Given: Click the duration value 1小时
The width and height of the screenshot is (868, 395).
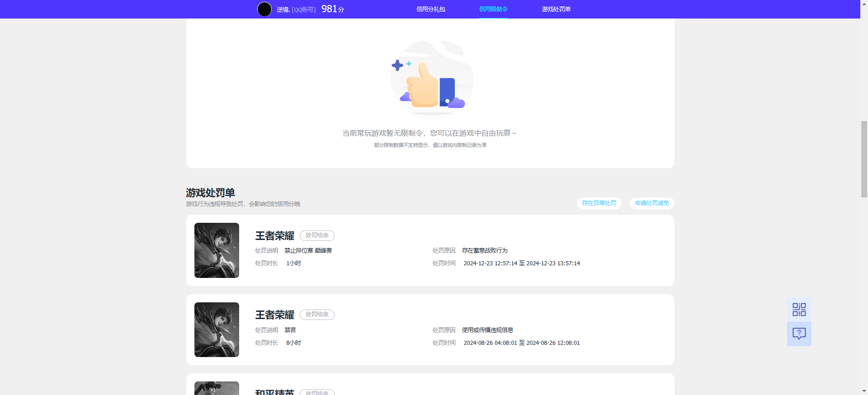Looking at the screenshot, I should (x=293, y=263).
